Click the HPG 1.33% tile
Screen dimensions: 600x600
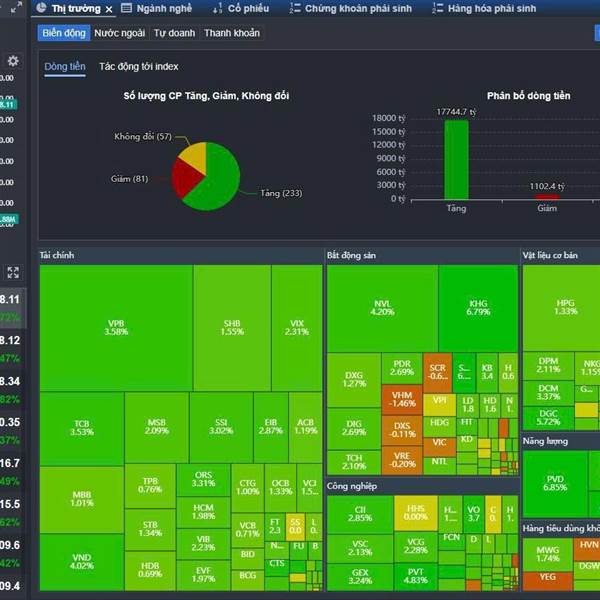pyautogui.click(x=561, y=307)
